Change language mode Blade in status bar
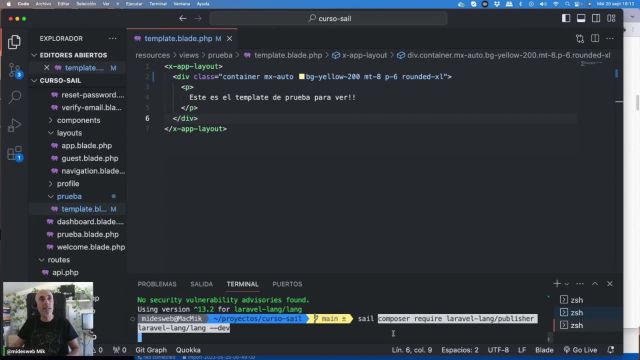This screenshot has width=640, height=360. [x=544, y=350]
